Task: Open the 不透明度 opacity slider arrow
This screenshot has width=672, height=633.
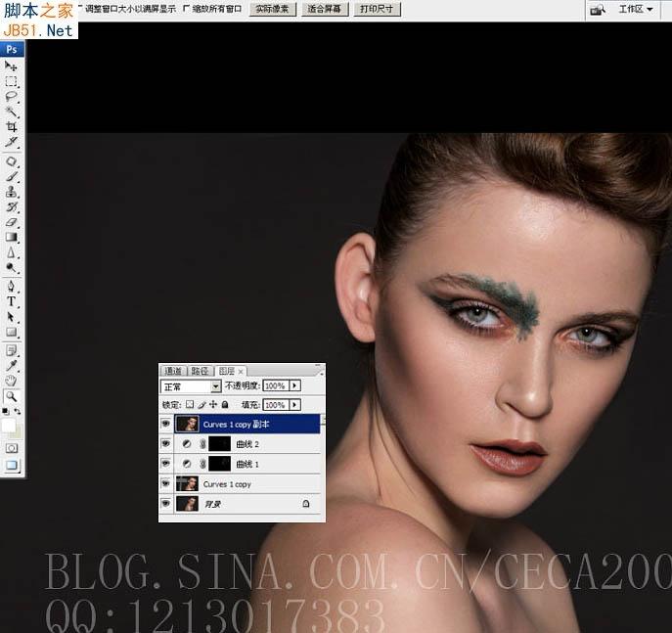Action: (294, 385)
